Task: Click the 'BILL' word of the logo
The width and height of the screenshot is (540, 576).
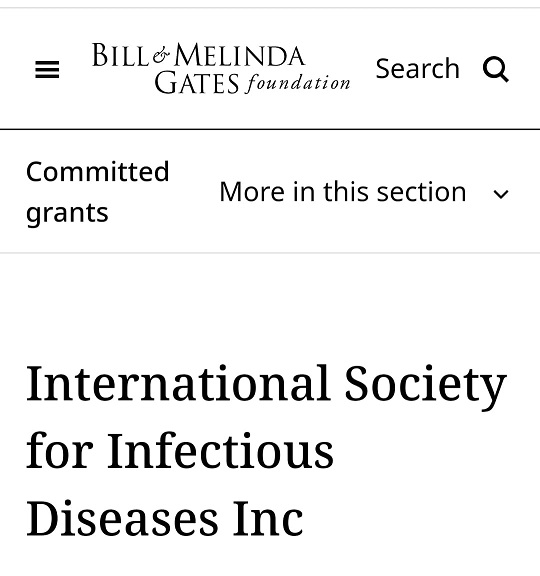Action: coord(120,55)
